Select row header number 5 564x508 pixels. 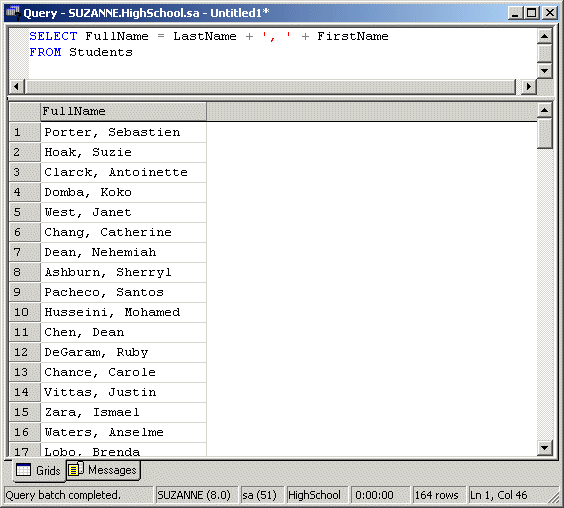24,212
